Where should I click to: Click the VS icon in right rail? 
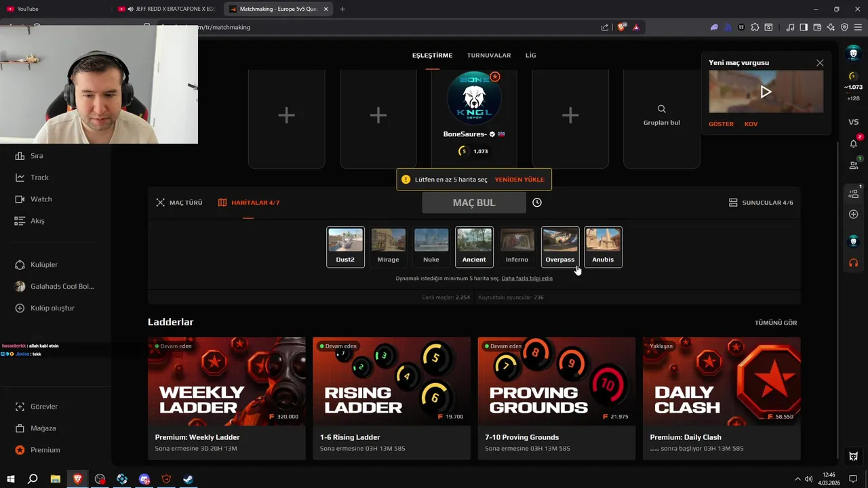[854, 122]
